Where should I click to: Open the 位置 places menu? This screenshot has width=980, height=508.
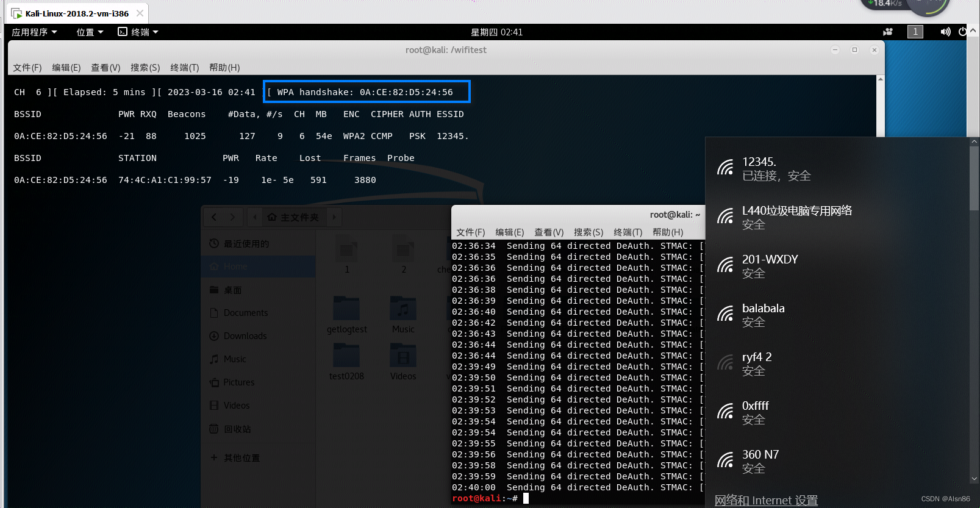click(90, 32)
